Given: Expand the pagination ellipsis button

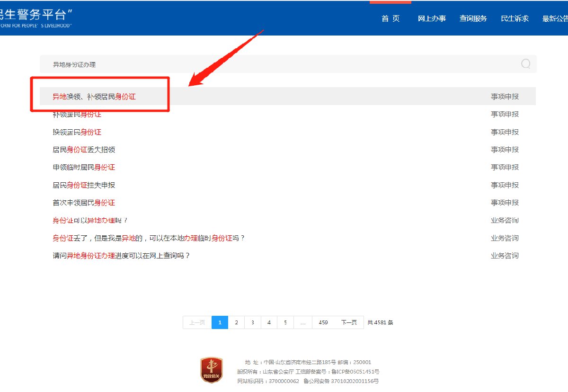Looking at the screenshot, I should click(302, 322).
